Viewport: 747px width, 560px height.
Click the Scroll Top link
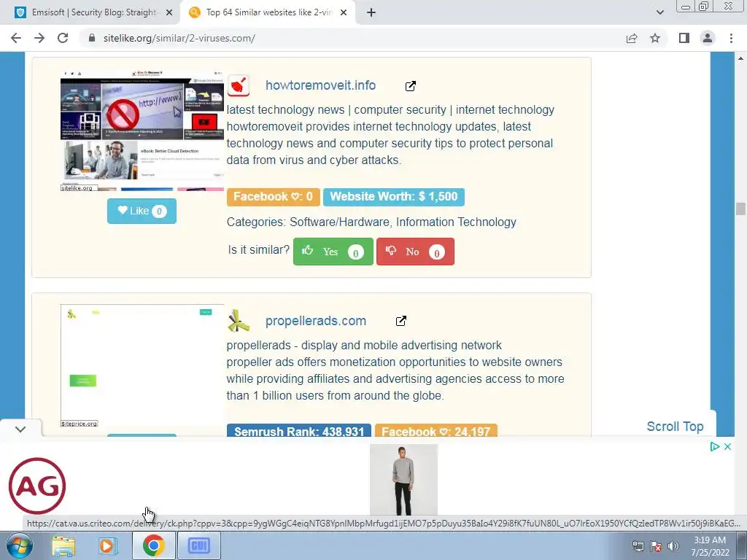pos(675,427)
